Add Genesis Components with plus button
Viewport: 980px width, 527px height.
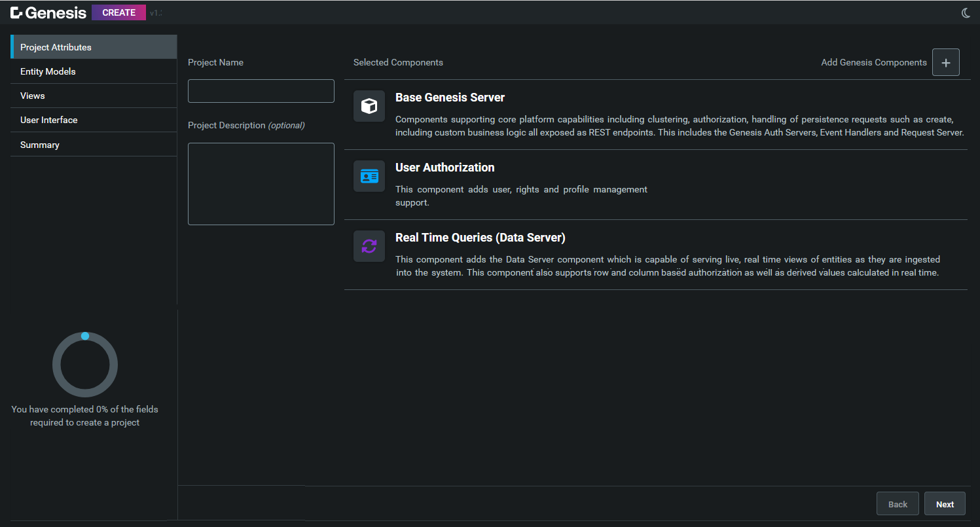click(x=945, y=62)
